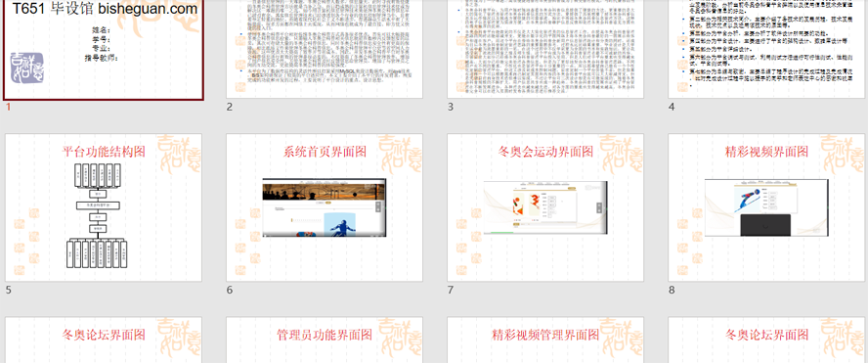Select the slide 3 thumbnail
This screenshot has height=363, width=868.
tap(545, 49)
